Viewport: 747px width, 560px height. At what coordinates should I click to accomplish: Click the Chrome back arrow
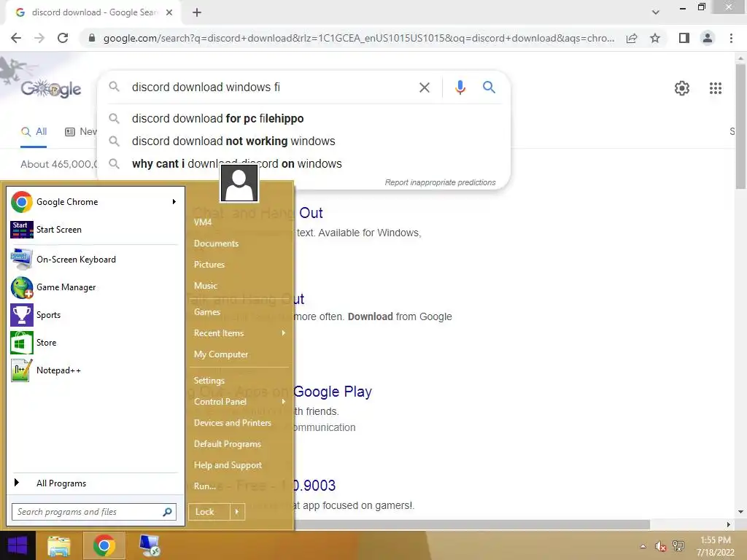[16, 38]
